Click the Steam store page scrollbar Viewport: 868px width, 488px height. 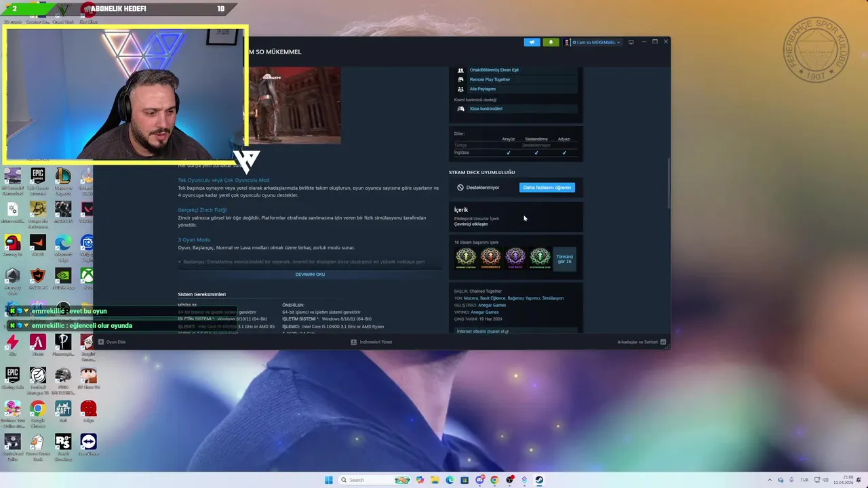point(668,183)
